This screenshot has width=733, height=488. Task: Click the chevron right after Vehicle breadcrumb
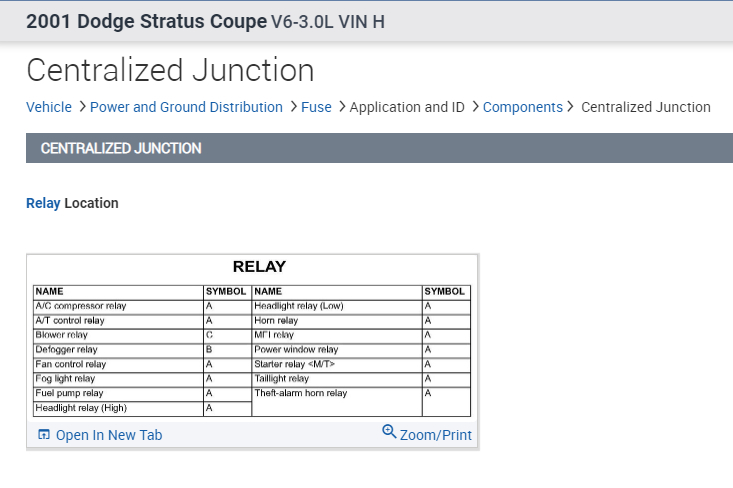(x=81, y=107)
